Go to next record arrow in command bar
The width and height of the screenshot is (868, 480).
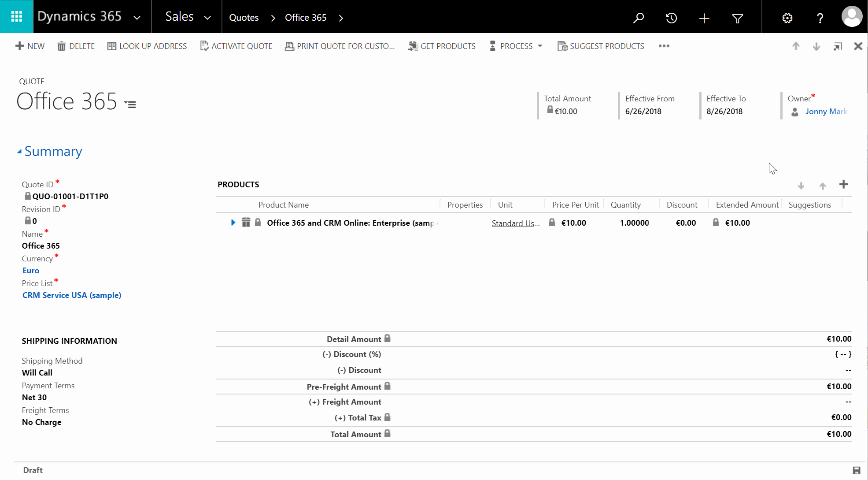point(816,46)
